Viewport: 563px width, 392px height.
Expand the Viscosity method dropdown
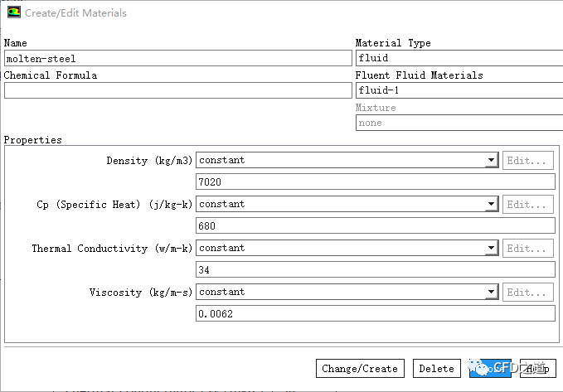(492, 293)
